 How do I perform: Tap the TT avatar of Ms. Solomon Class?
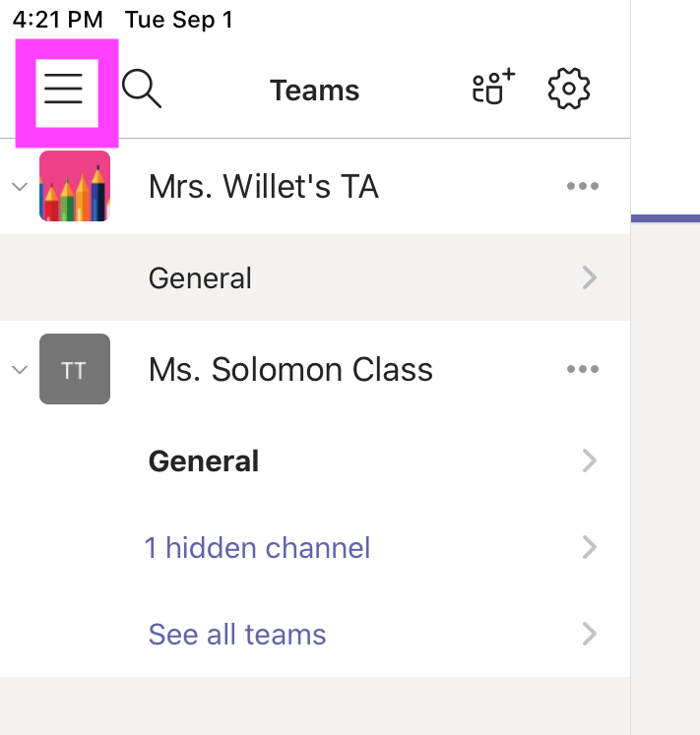click(x=75, y=370)
